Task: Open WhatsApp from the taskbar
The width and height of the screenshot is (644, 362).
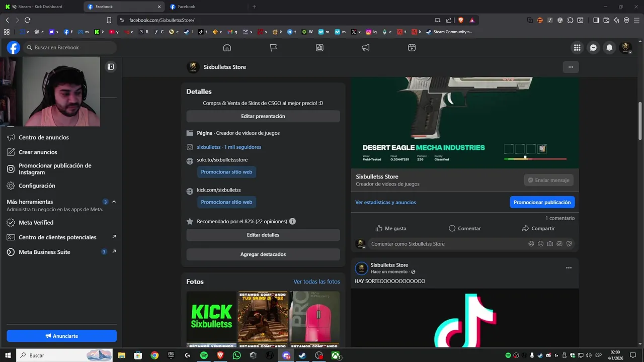Action: click(237, 355)
